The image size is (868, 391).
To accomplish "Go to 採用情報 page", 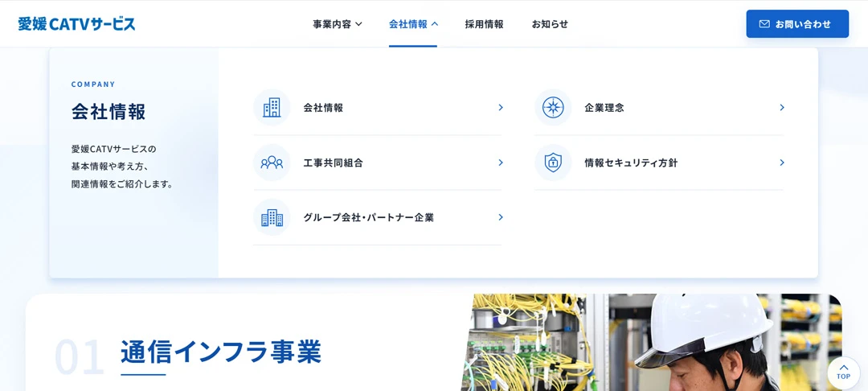I will [x=484, y=24].
